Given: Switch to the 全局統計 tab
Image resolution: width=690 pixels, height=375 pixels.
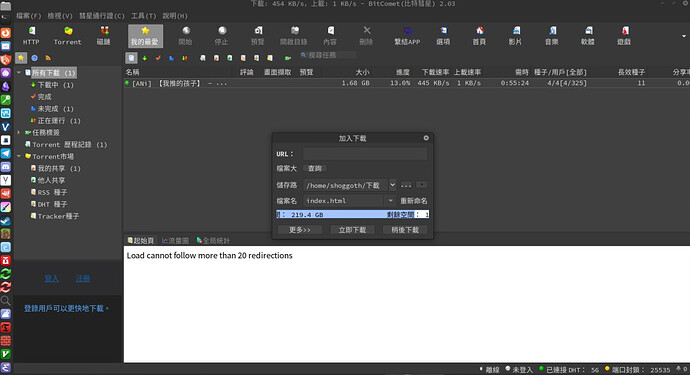Looking at the screenshot, I should tap(213, 240).
